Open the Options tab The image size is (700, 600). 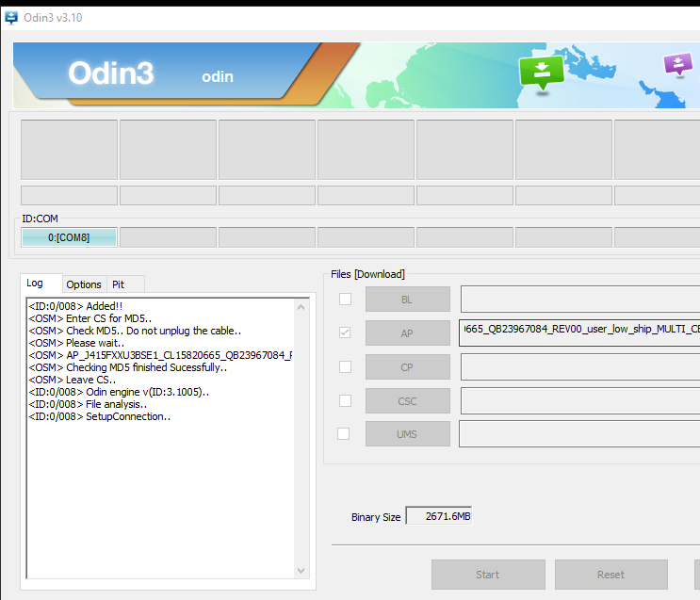point(84,284)
